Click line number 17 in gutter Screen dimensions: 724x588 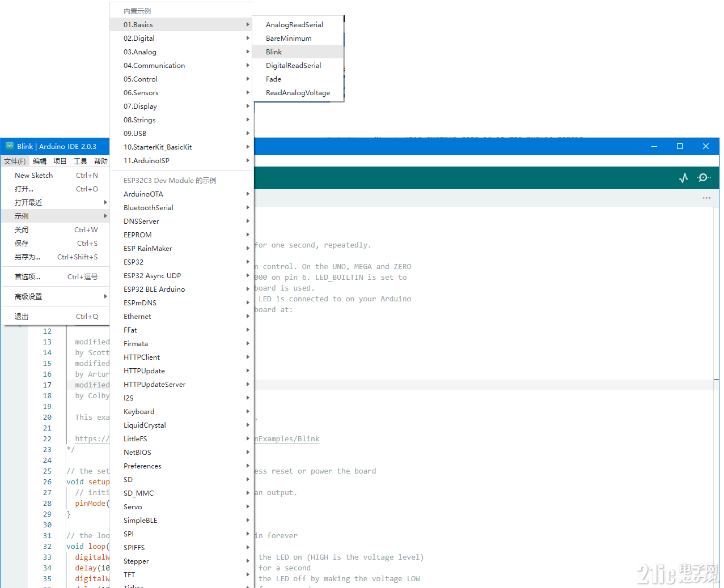(x=47, y=385)
